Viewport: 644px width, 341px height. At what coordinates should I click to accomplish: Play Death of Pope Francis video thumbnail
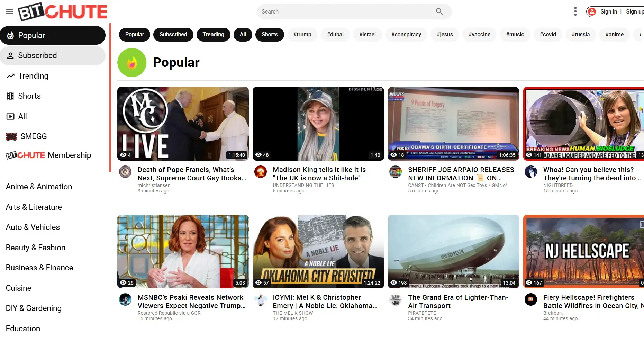click(183, 124)
